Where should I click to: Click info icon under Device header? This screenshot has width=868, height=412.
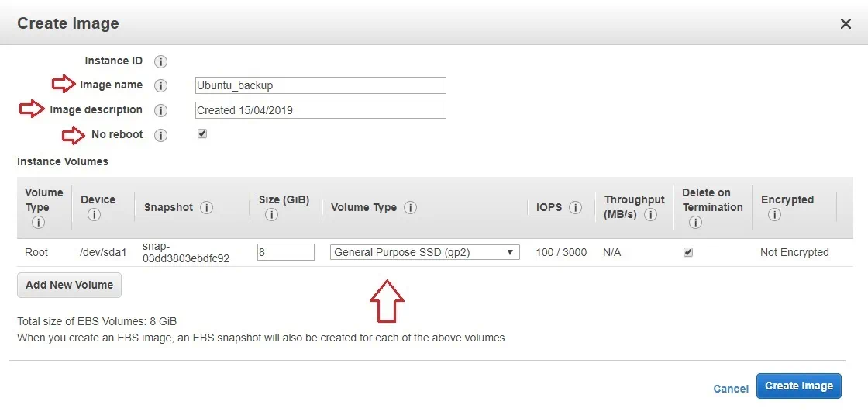pos(94,215)
